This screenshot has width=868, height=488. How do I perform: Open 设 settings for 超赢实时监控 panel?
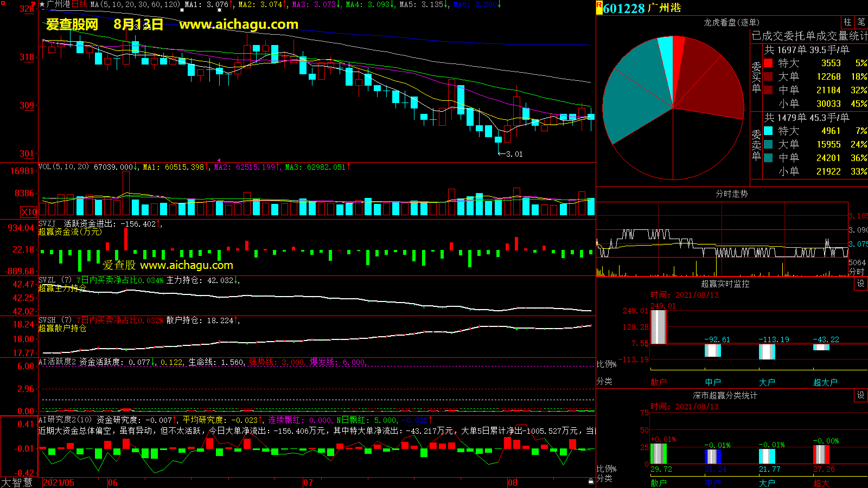click(861, 284)
